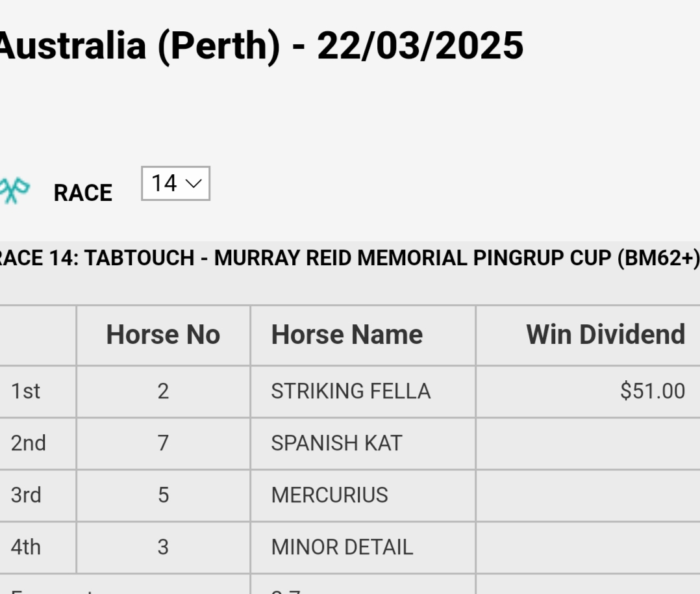
Task: Click the 3rd place row label
Action: (26, 495)
